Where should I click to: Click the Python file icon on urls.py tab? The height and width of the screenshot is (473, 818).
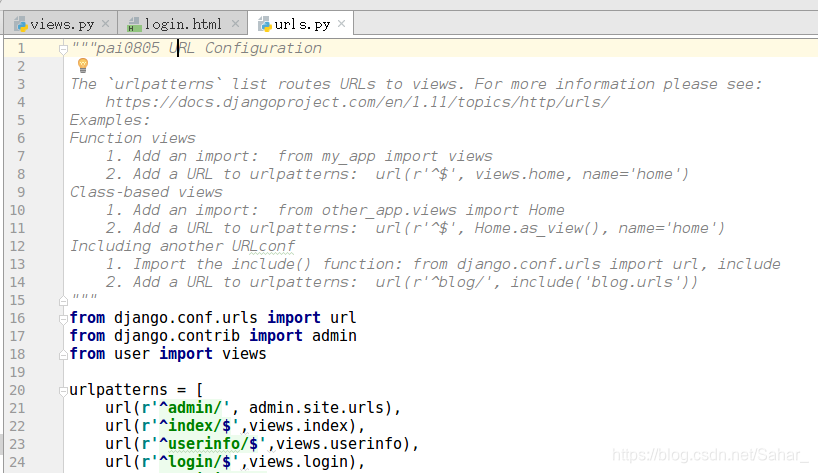coord(264,24)
